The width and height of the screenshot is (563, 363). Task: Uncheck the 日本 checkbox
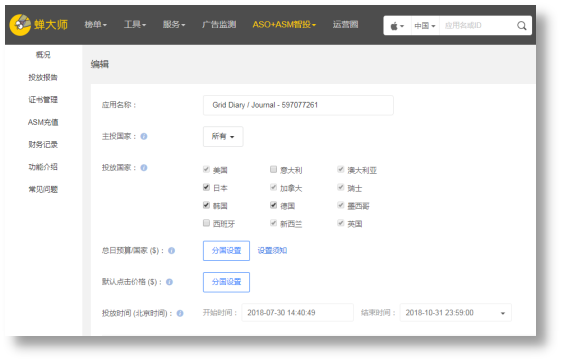(206, 187)
